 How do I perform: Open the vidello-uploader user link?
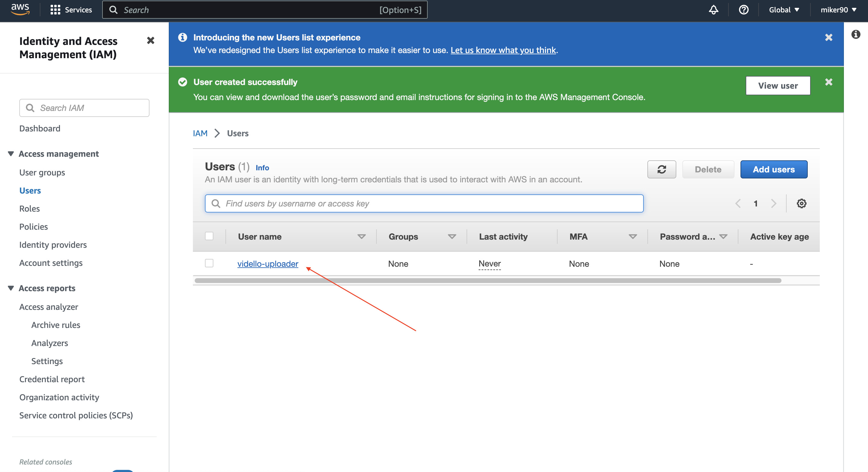click(x=268, y=263)
